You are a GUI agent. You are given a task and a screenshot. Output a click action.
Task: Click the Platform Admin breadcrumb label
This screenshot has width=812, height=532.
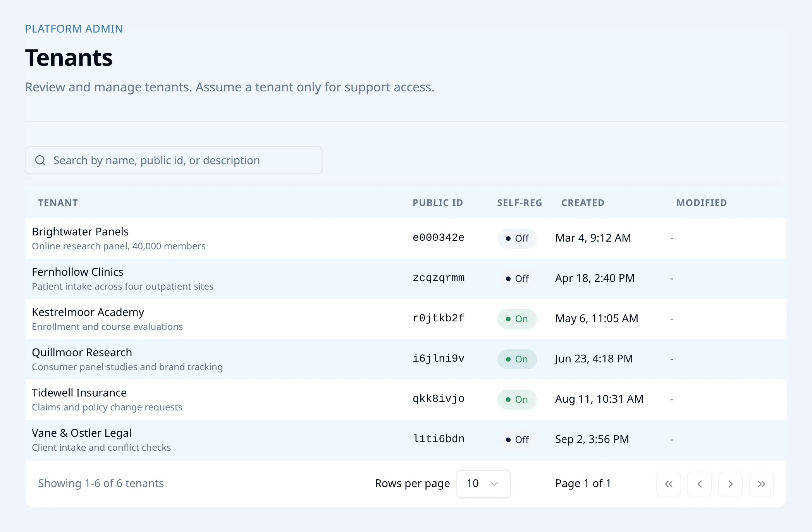tap(74, 29)
